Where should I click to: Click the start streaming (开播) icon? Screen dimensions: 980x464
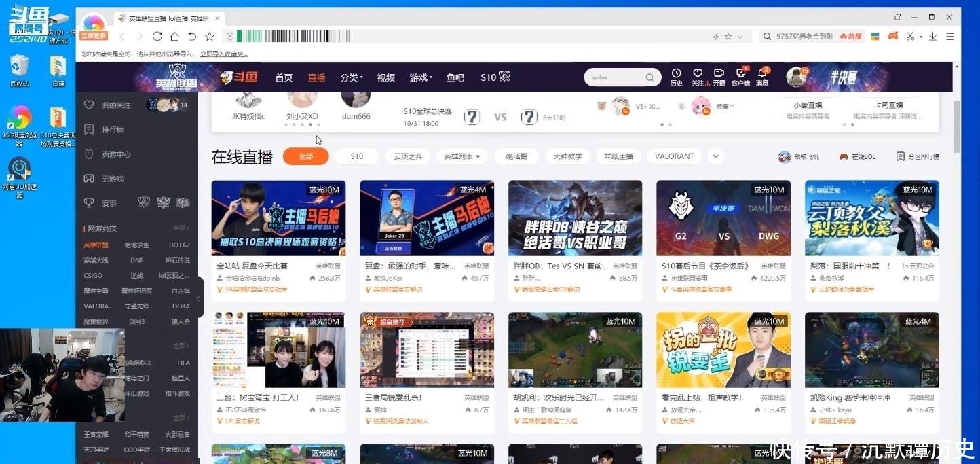pyautogui.click(x=719, y=77)
